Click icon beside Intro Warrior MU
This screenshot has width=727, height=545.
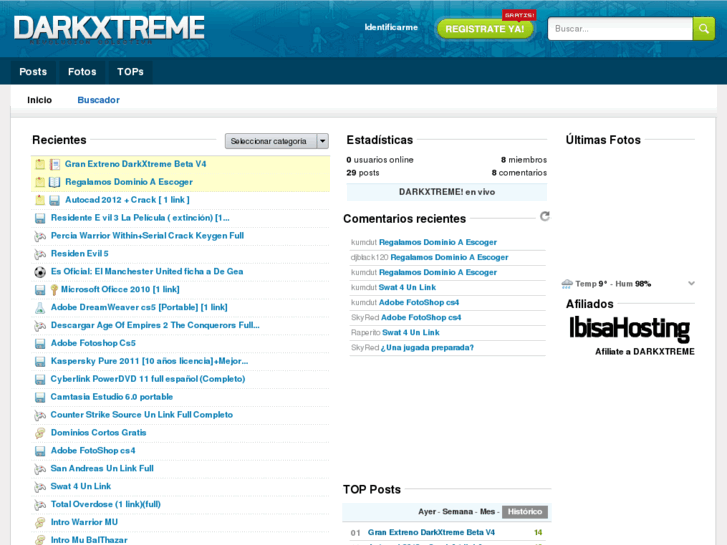[x=40, y=523]
